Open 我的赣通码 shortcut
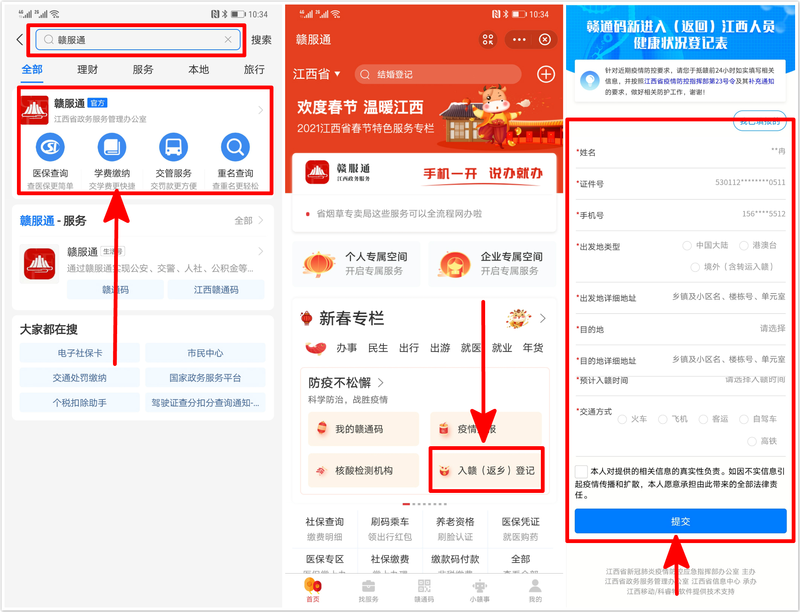This screenshot has width=800, height=612. coord(363,429)
